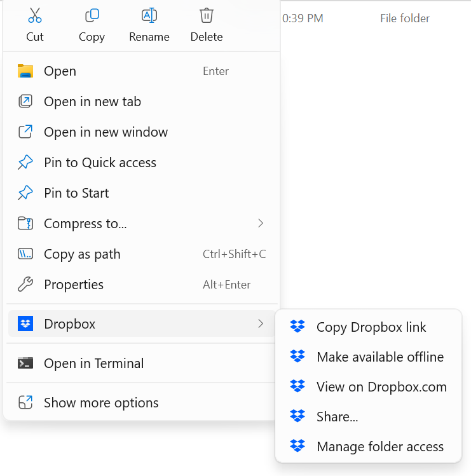471x476 pixels.
Task: Click the Properties wrench icon
Action: coord(25,285)
